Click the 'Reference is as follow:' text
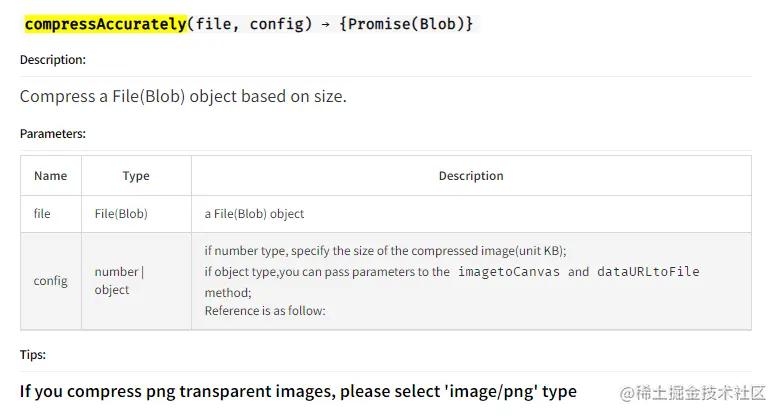Screen dimensions: 780x416 [x=265, y=311]
